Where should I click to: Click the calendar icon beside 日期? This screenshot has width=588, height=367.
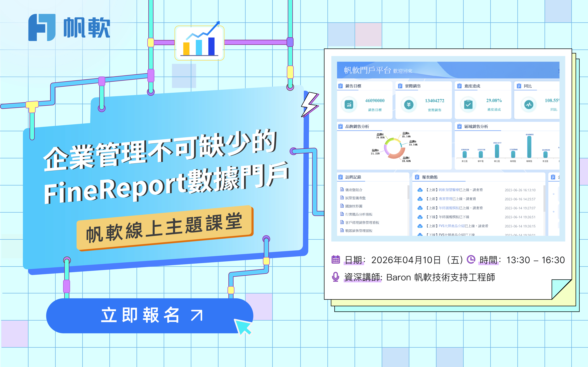336,260
